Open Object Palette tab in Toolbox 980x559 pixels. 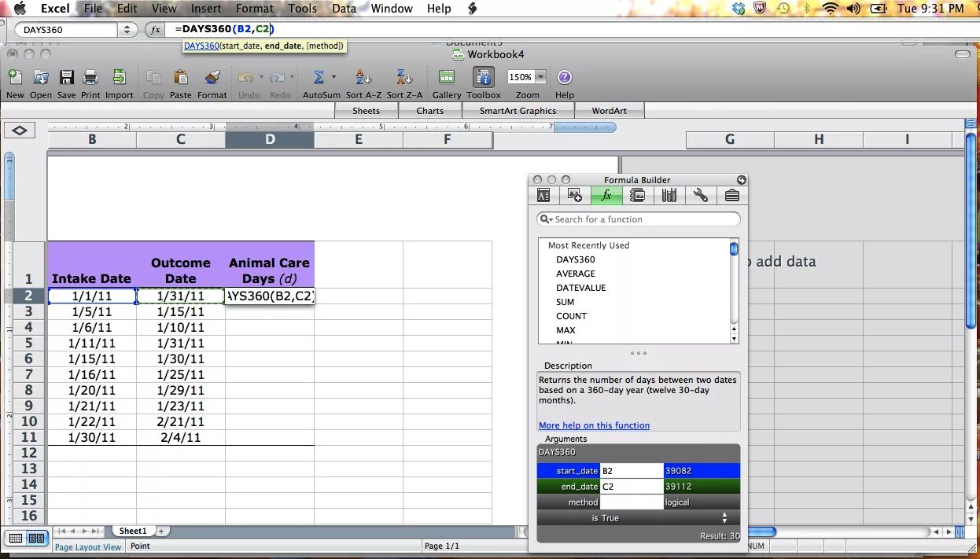pyautogui.click(x=574, y=196)
